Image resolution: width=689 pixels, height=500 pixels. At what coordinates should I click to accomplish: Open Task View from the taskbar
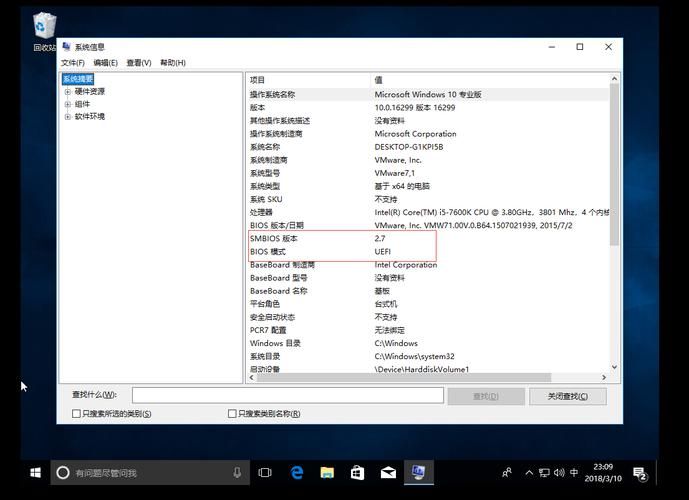click(x=265, y=472)
